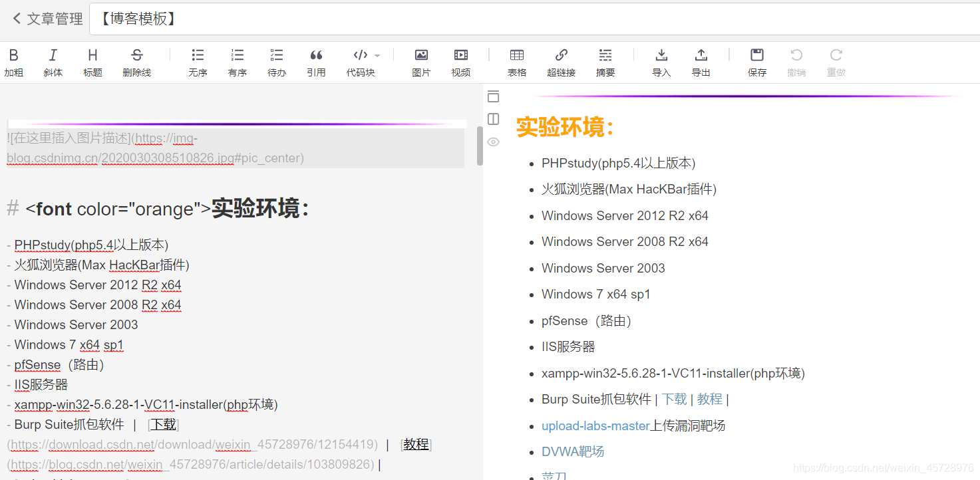Click the orange 实验环境 heading in preview
This screenshot has width=980, height=480.
[565, 126]
